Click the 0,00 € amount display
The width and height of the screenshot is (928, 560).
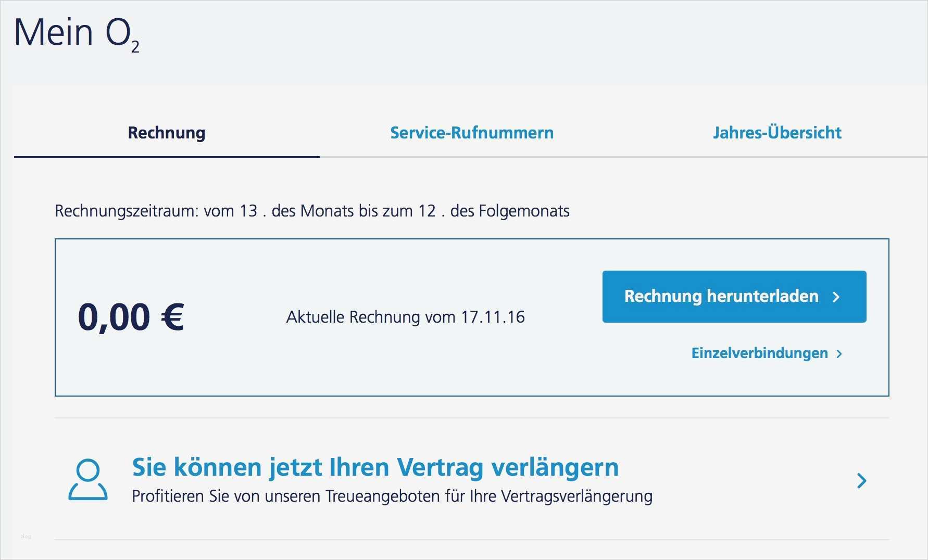pos(131,316)
